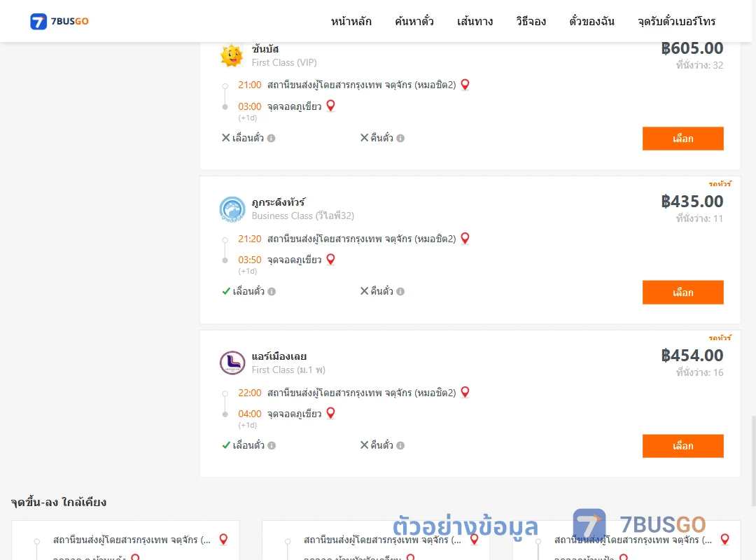Click the 7BUSGO logo in header
The image size is (756, 560).
(59, 21)
